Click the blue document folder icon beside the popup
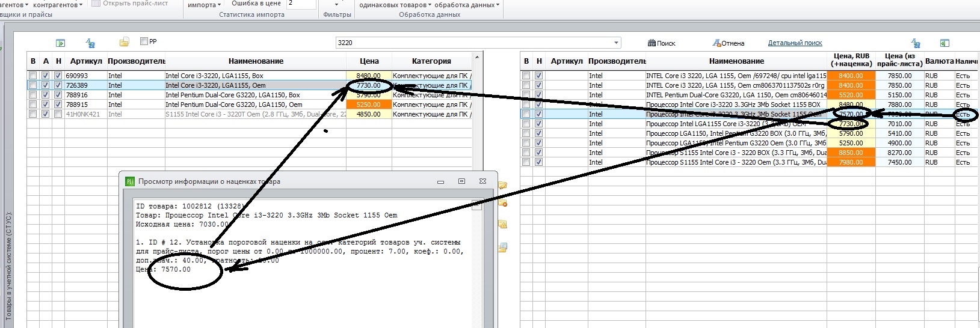980x328 pixels. point(502,247)
